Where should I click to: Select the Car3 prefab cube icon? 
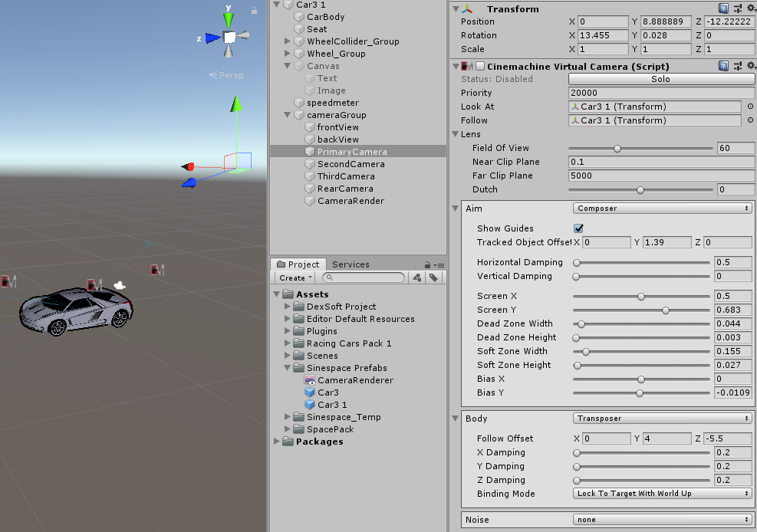[x=309, y=392]
